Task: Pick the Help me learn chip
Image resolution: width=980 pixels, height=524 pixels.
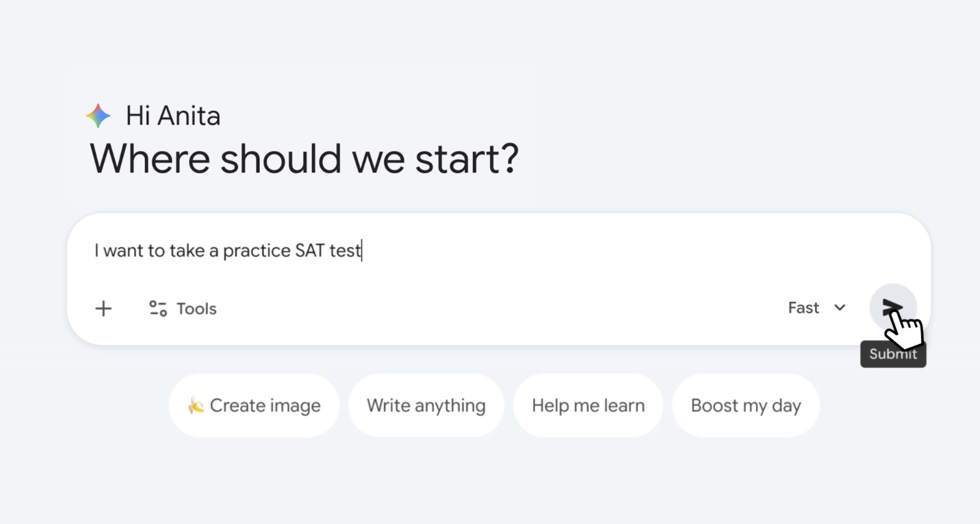Action: (588, 406)
